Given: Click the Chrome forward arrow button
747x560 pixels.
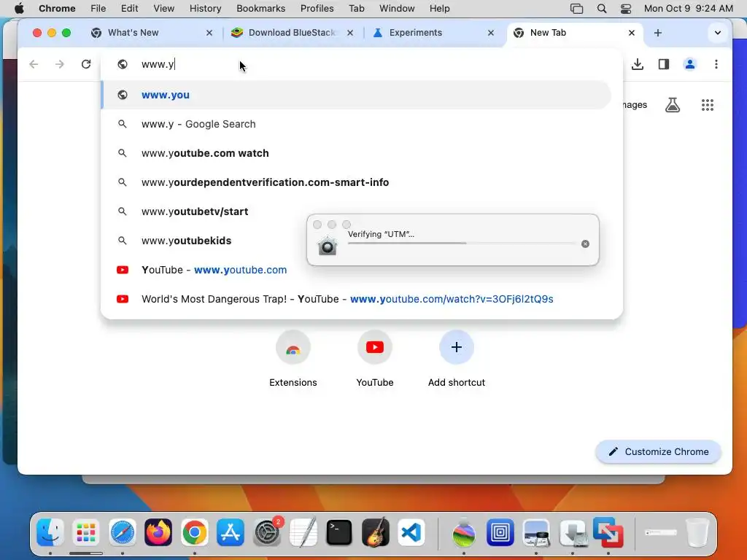Looking at the screenshot, I should click(x=60, y=64).
